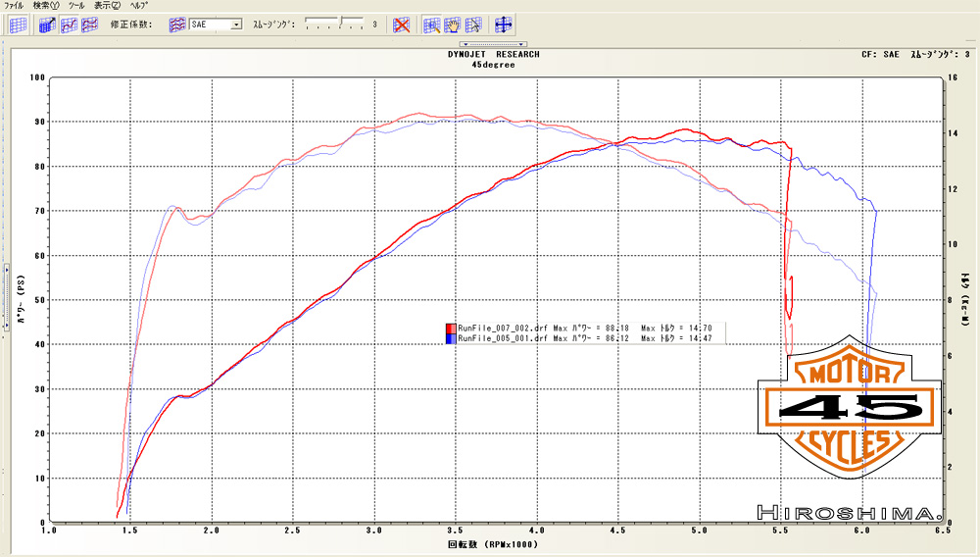Click the wavy correction factor icon beside SAE
980x557 pixels.
coord(177,25)
